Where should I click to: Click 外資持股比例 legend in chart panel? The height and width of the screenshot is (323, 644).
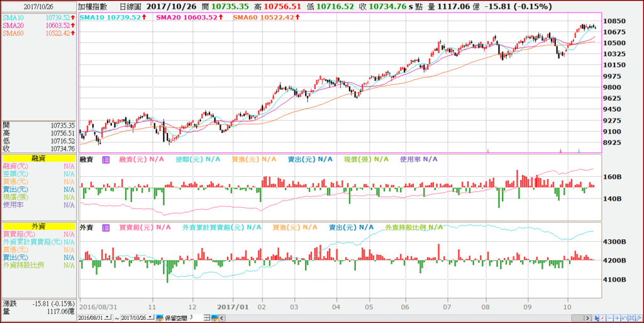(x=414, y=227)
